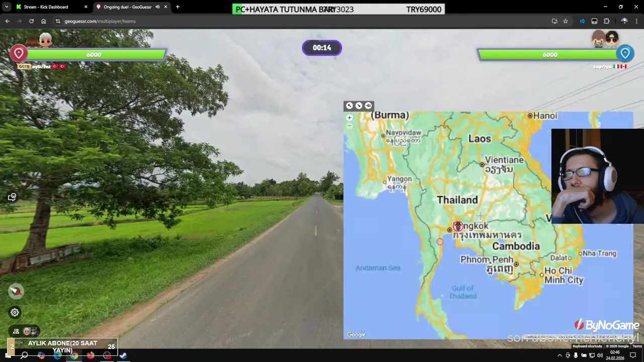
Task: Show hidden system tray icons
Action: click(x=559, y=355)
